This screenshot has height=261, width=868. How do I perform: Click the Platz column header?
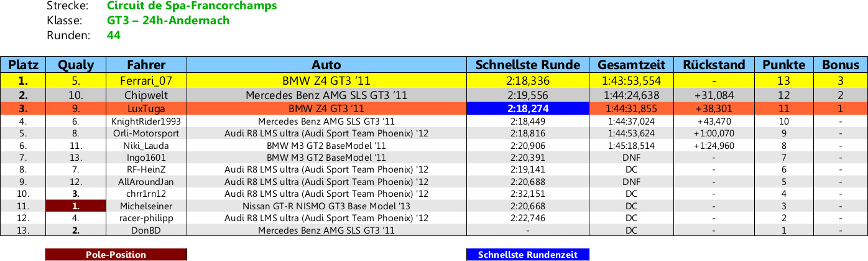(23, 65)
